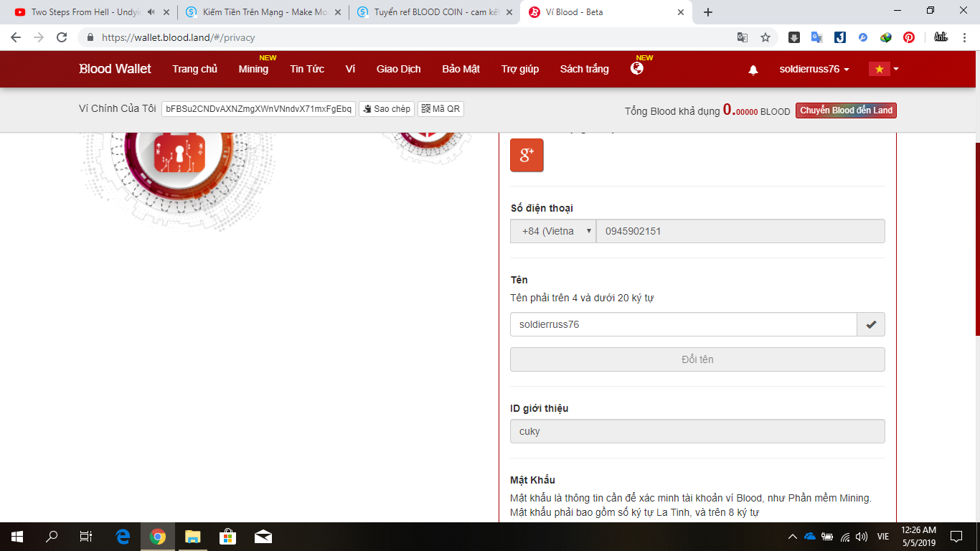
Task: Open File Explorer from the taskbar
Action: point(192,537)
